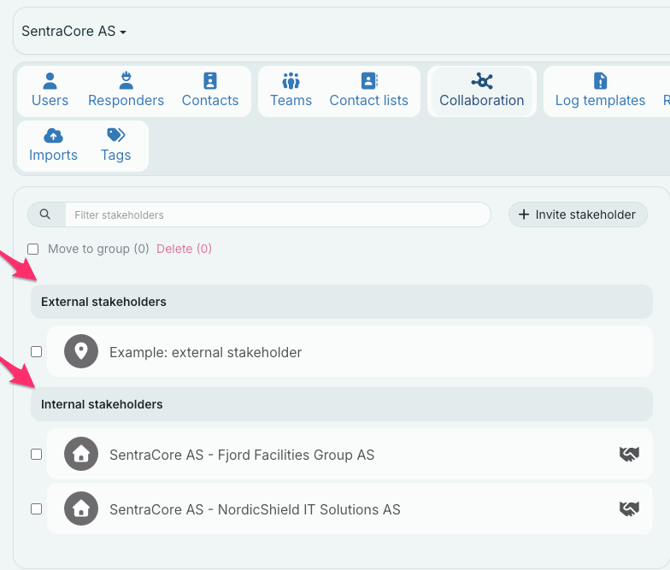Click the Imports cloud upload icon
This screenshot has width=670, height=570.
click(x=53, y=136)
